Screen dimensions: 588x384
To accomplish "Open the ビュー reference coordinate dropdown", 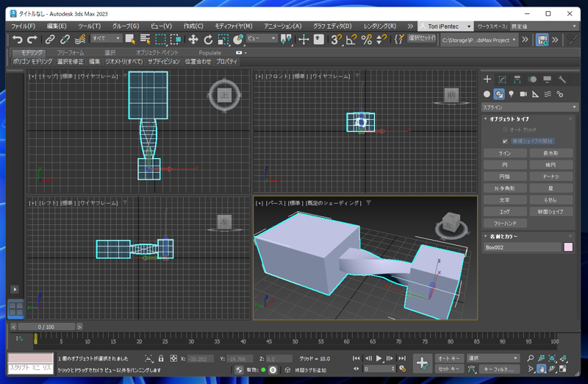I will [262, 38].
